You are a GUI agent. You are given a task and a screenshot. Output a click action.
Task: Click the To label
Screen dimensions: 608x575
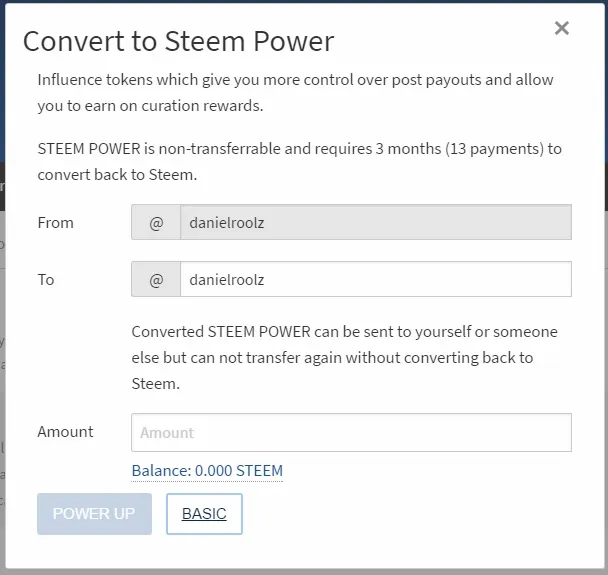click(x=46, y=280)
